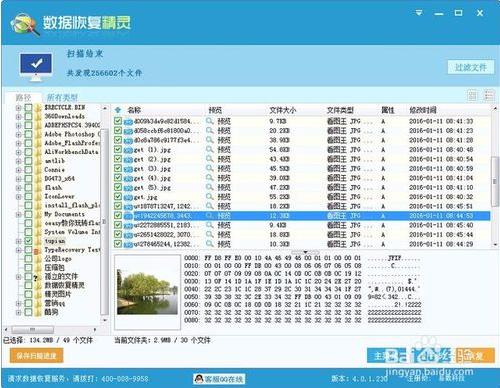The width and height of the screenshot is (500, 388).
Task: Open the title bar dropdown menu icon
Action: [419, 13]
